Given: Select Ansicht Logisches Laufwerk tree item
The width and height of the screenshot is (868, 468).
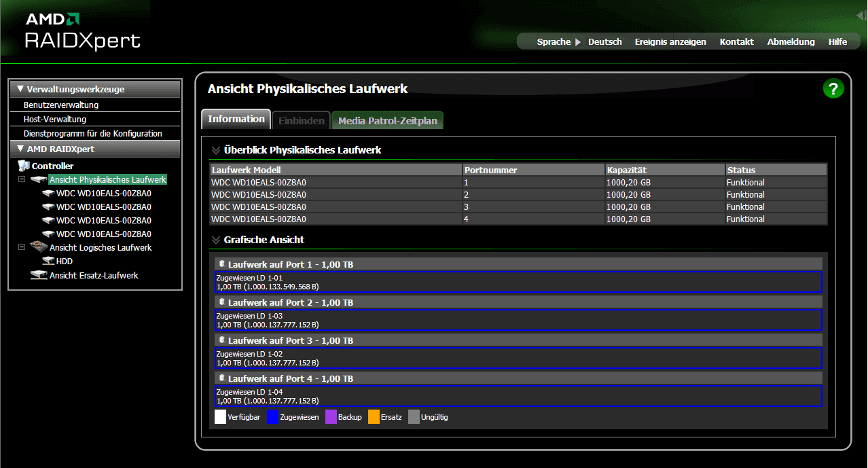Looking at the screenshot, I should pyautogui.click(x=101, y=248).
